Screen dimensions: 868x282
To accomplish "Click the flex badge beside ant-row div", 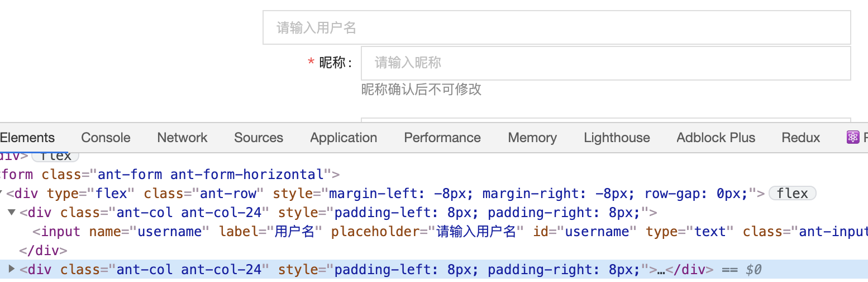I will point(792,194).
